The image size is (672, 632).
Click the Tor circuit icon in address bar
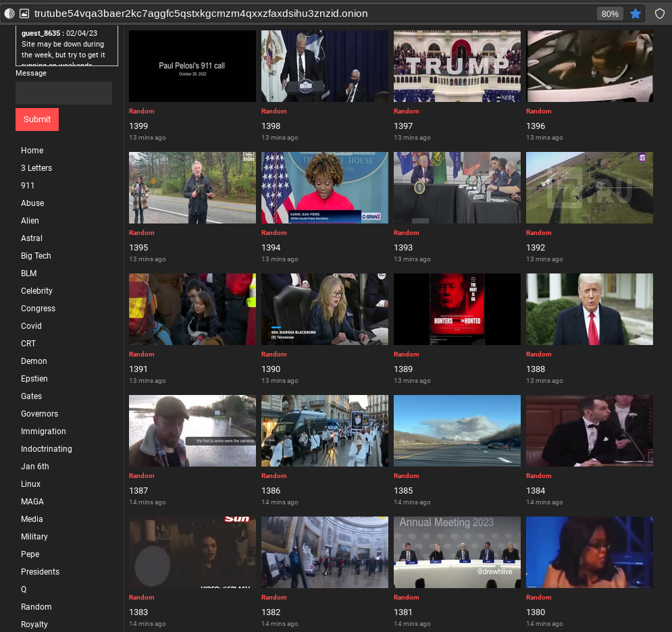pyautogui.click(x=9, y=14)
